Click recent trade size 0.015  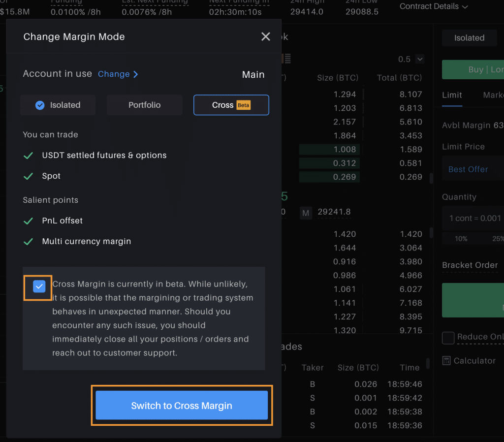366,426
